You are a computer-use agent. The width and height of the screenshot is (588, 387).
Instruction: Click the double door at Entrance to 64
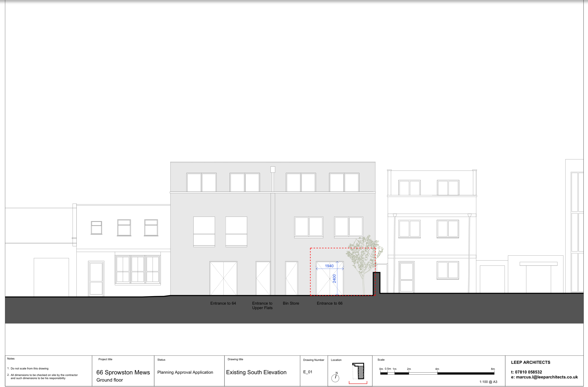point(223,279)
